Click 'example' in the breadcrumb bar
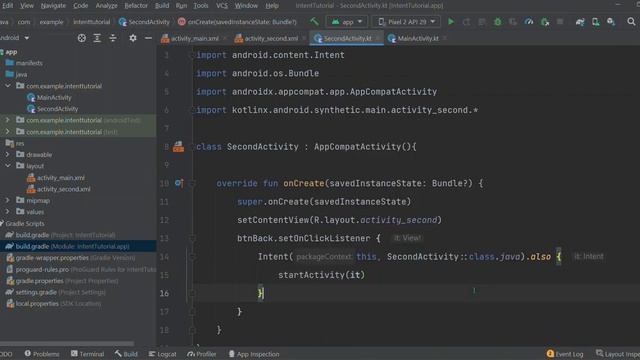 51,22
